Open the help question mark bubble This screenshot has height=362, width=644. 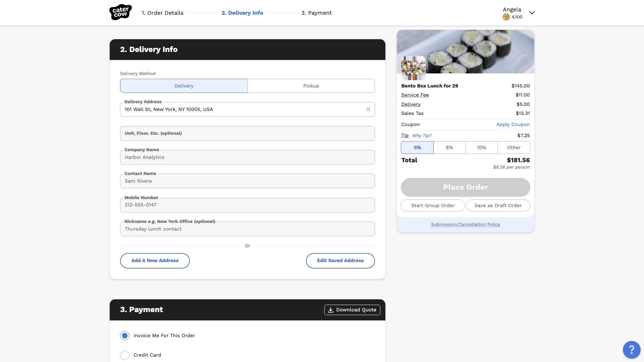(x=632, y=350)
